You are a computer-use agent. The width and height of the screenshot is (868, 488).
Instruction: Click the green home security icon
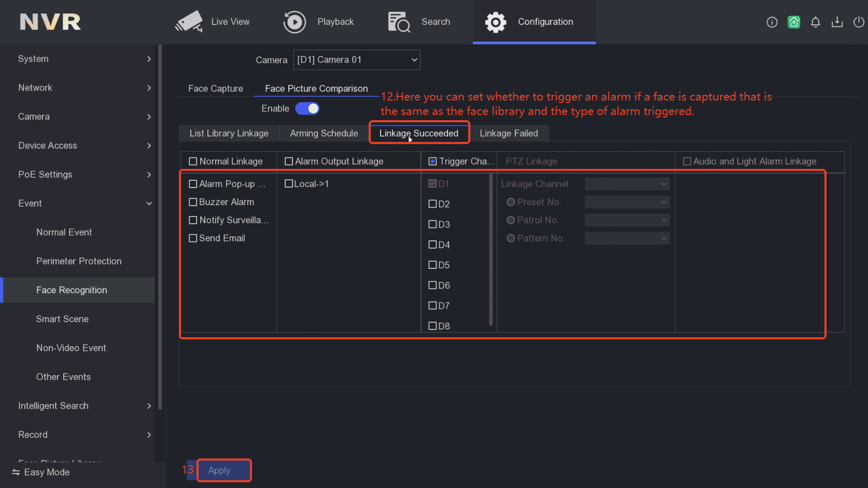793,22
